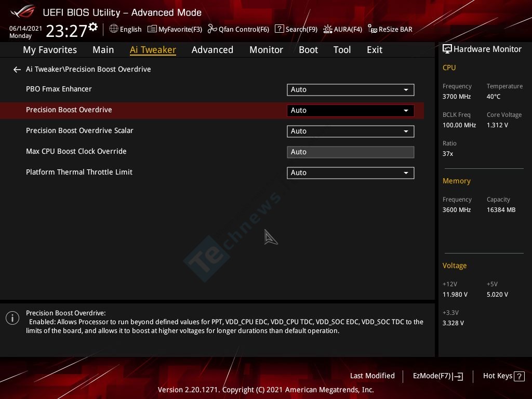
Task: Click the +5V value 5.020 V
Action: tap(497, 295)
